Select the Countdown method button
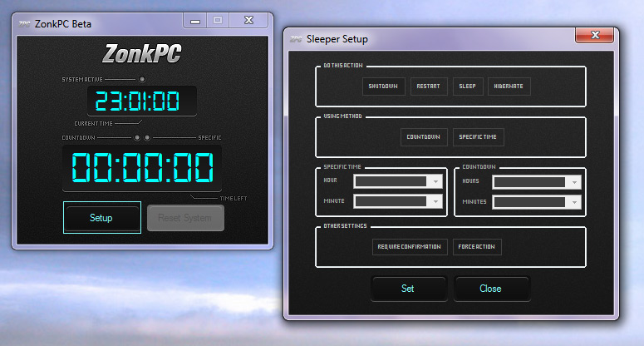The height and width of the screenshot is (346, 644). click(424, 137)
